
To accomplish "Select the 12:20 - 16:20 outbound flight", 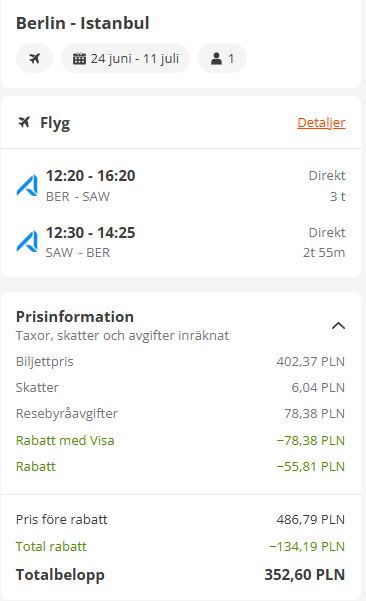I will coord(181,186).
